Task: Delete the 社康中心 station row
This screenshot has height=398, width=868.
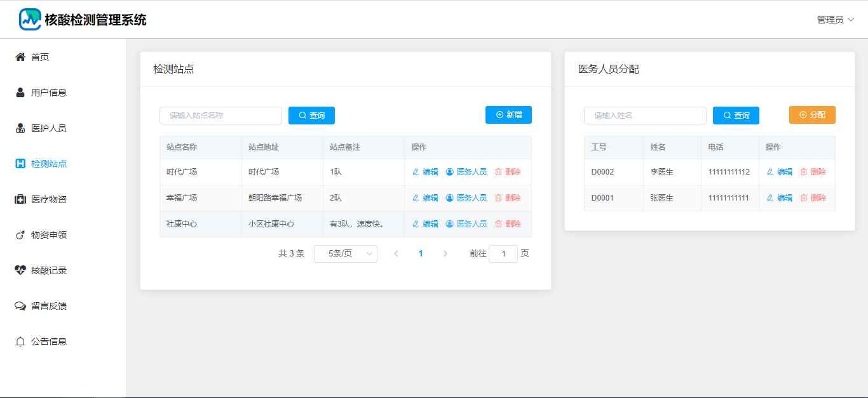Action: point(508,224)
